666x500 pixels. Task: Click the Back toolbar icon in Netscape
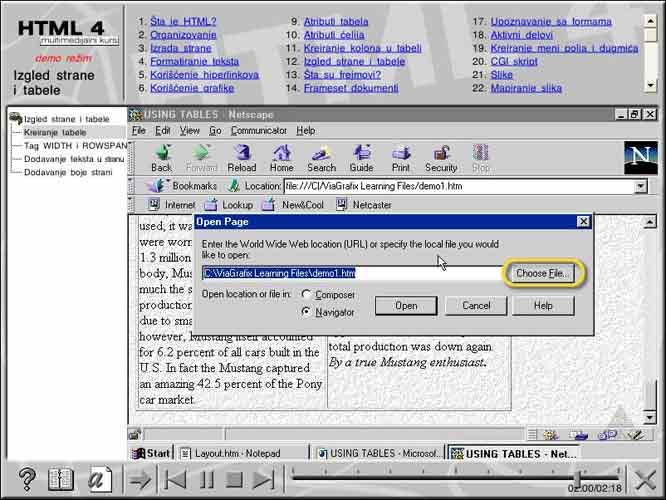(x=161, y=157)
